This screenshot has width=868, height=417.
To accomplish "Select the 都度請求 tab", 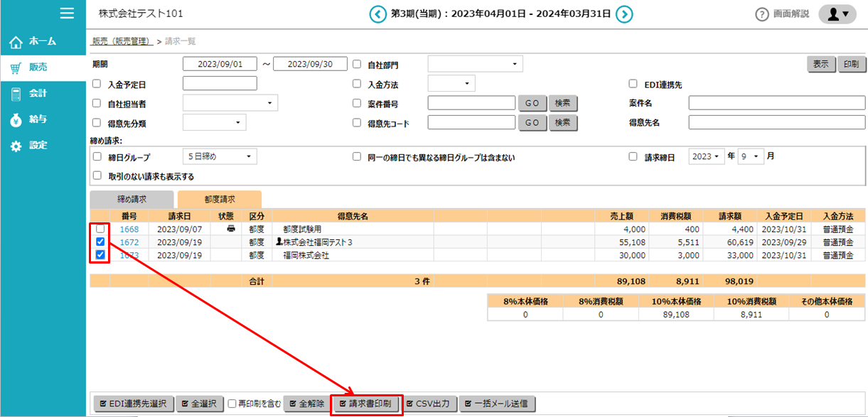I will (220, 200).
